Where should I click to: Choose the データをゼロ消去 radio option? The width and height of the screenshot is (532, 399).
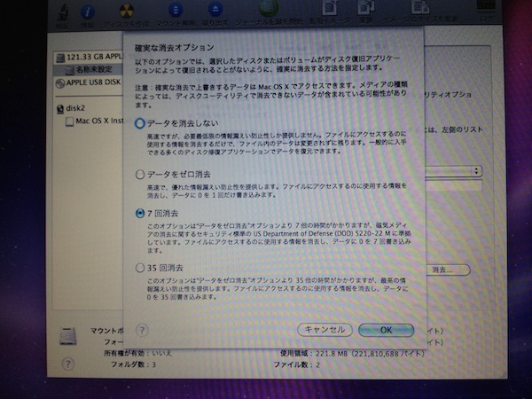coord(140,175)
